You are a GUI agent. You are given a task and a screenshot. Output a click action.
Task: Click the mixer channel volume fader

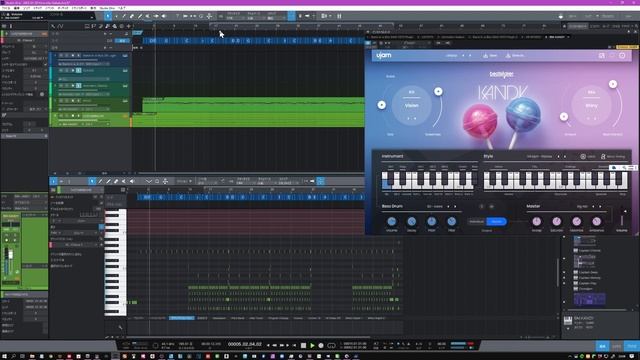[11, 255]
